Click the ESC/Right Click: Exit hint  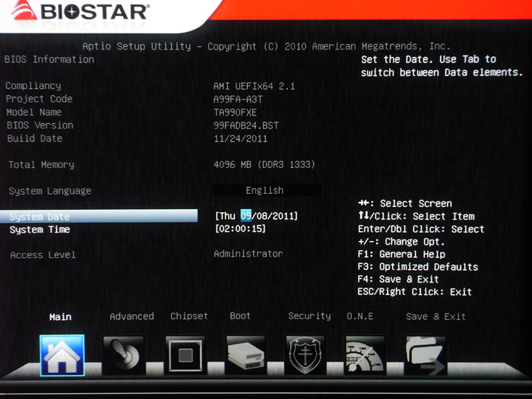(x=415, y=292)
